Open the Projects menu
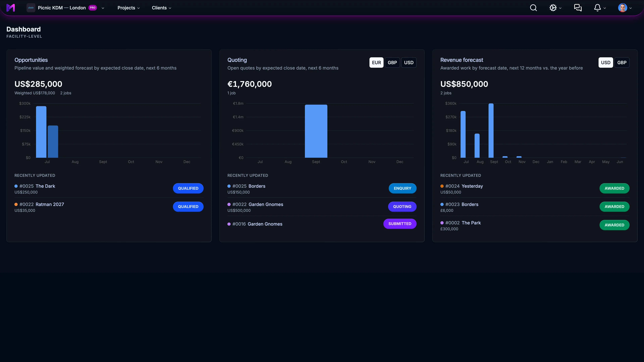644x362 pixels. [128, 8]
